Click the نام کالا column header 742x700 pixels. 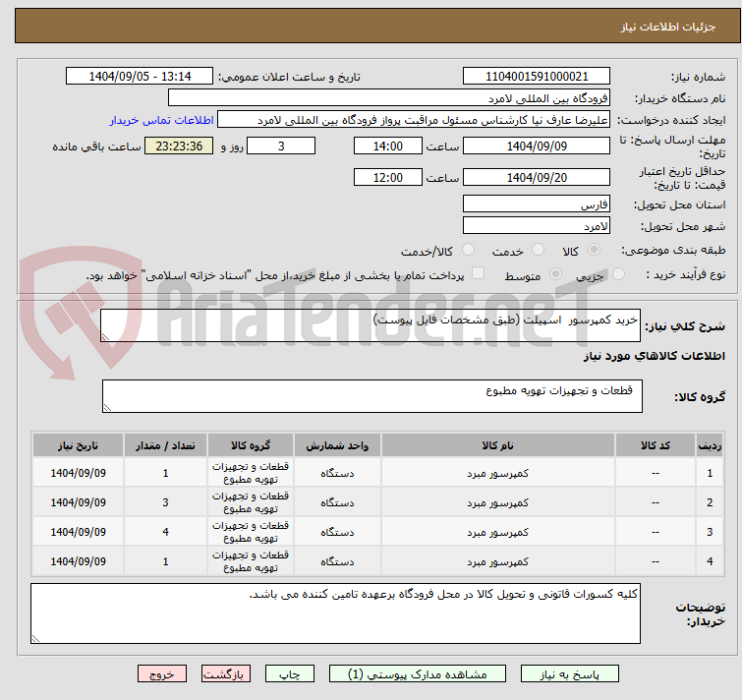(x=498, y=445)
